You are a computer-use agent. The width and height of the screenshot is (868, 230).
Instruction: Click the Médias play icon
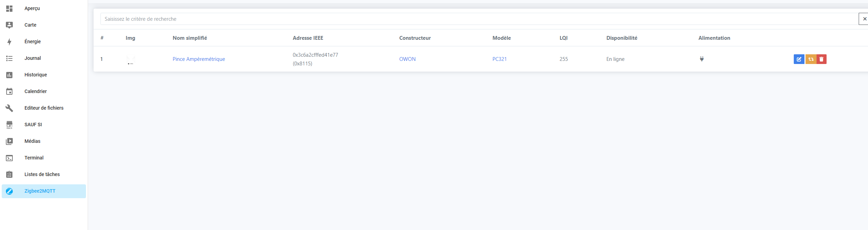point(9,141)
